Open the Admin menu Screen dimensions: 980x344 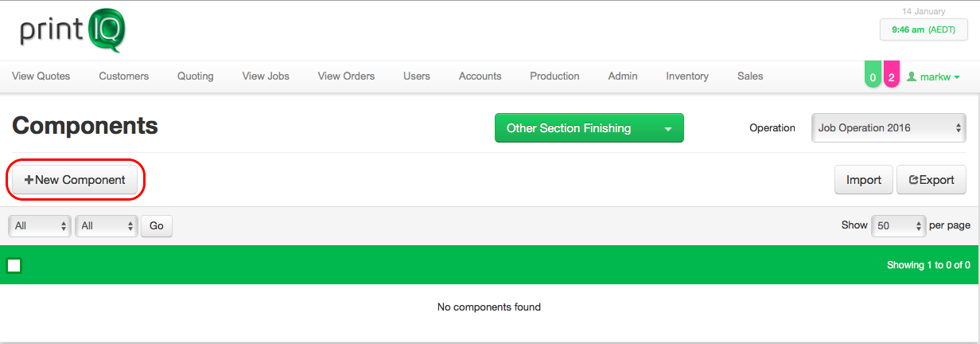click(623, 76)
